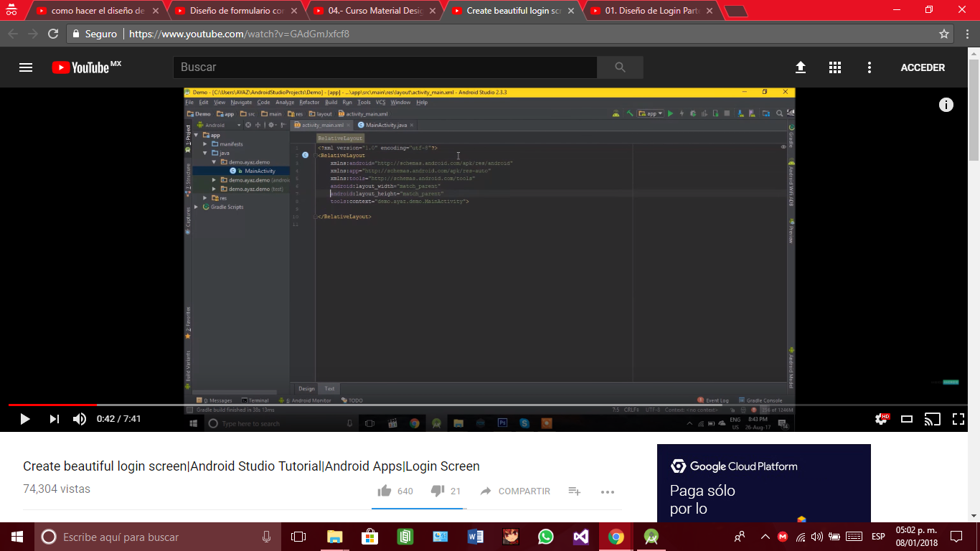Click the Chrome address bar URL
980x551 pixels.
pos(239,34)
